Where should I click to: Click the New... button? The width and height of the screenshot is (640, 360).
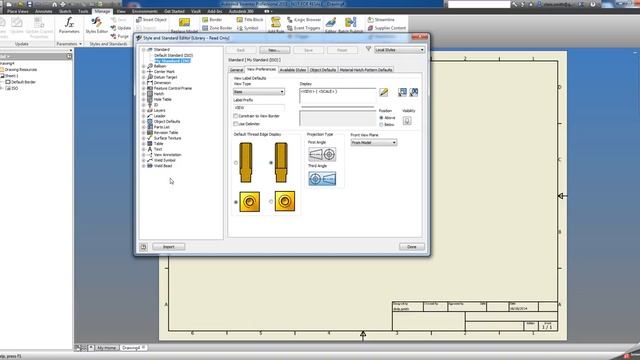coord(275,50)
